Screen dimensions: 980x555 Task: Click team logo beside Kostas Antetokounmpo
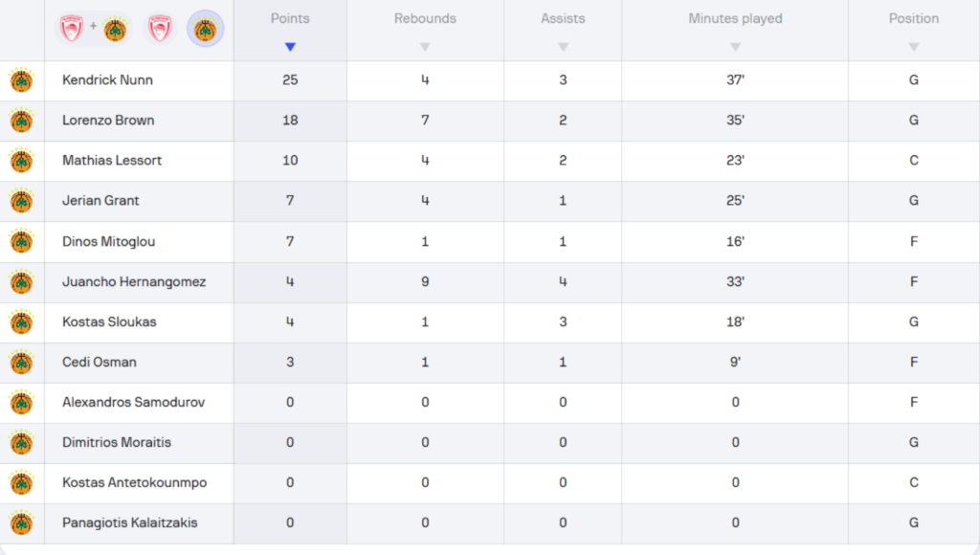coord(21,482)
